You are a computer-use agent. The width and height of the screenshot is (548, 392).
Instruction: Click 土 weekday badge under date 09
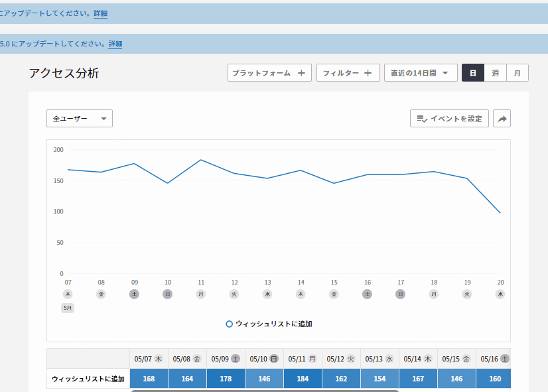134,294
